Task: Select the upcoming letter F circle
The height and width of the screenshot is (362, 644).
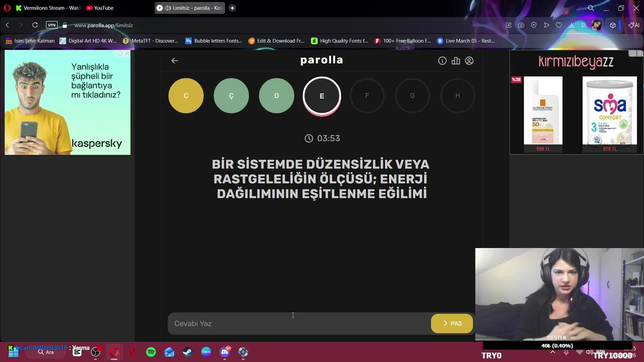Action: (367, 96)
